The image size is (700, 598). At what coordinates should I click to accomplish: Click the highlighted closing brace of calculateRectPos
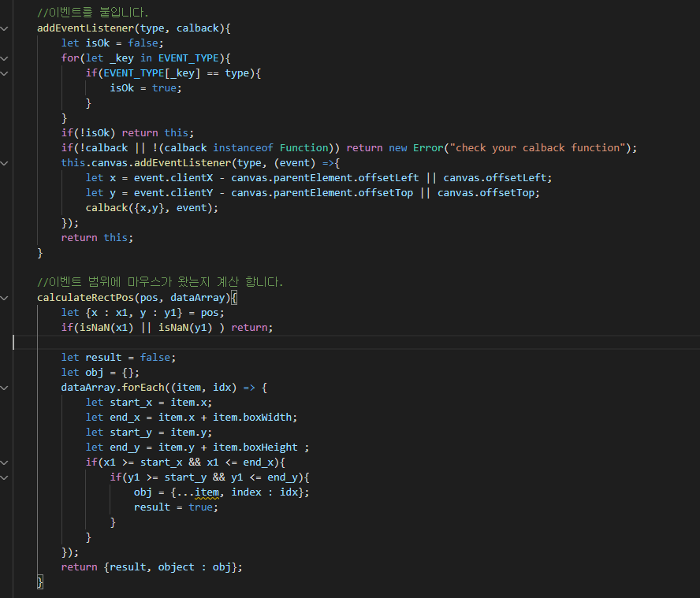(40, 582)
